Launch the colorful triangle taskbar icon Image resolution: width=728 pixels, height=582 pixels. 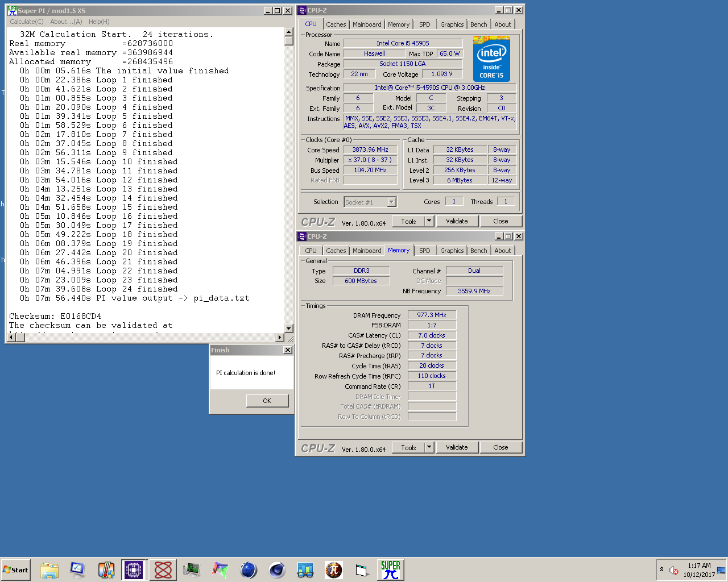220,570
